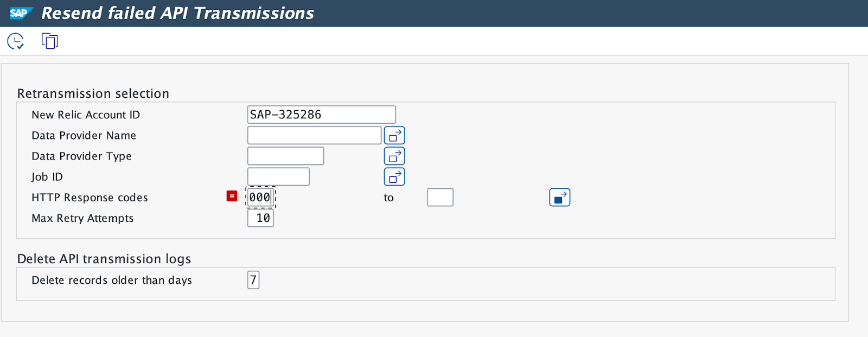Execute the retransmission report

click(x=15, y=41)
